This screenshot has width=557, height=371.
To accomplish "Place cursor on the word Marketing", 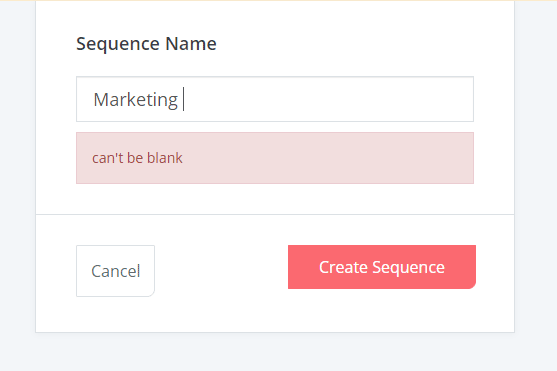I will (x=135, y=100).
